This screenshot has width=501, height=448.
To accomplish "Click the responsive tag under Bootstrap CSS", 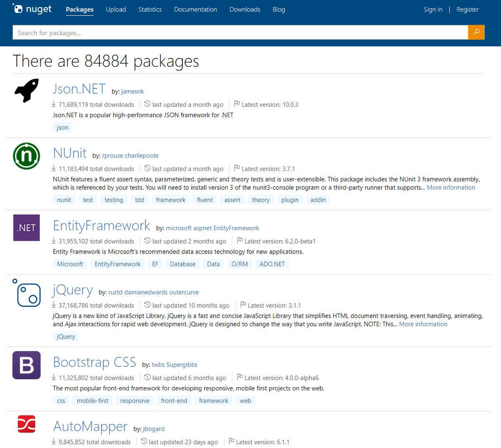I will tap(134, 401).
